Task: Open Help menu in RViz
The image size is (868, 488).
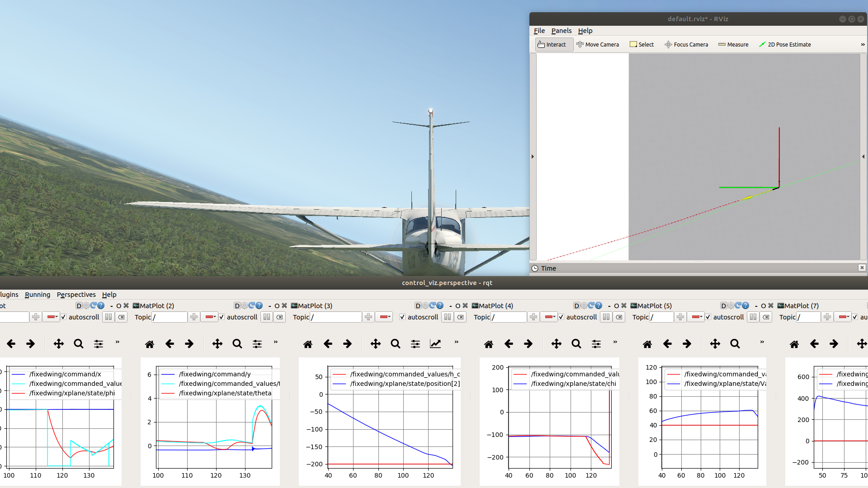Action: [x=585, y=31]
